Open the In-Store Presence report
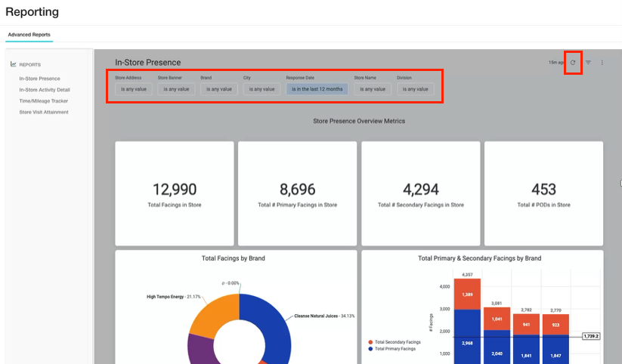The height and width of the screenshot is (364, 622). click(39, 79)
